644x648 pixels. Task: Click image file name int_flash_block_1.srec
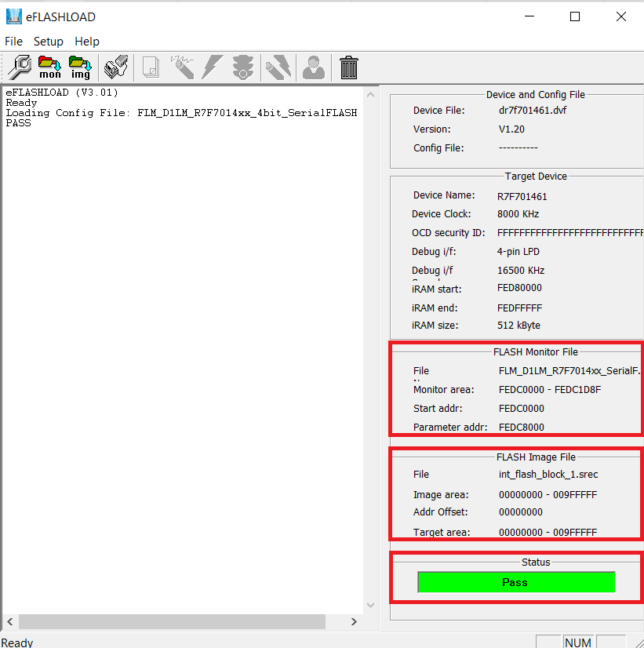(x=548, y=475)
